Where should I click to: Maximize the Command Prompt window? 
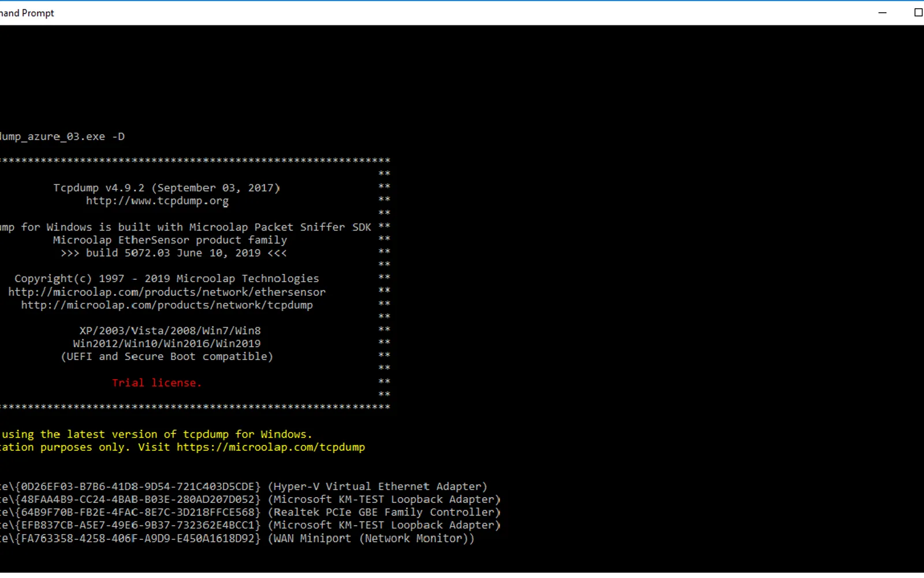click(x=918, y=13)
